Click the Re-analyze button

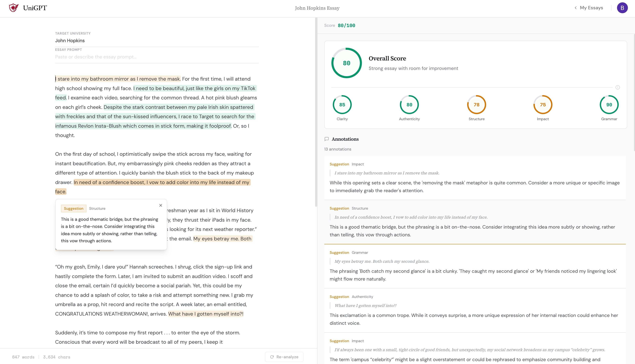point(284,357)
